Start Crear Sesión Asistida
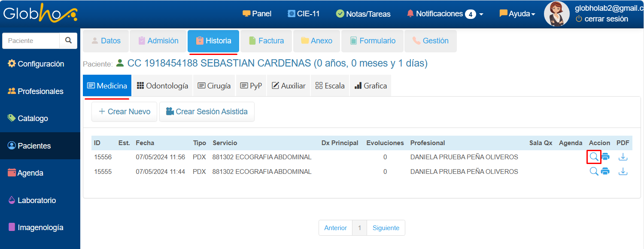The height and width of the screenshot is (249, 644). [x=207, y=112]
